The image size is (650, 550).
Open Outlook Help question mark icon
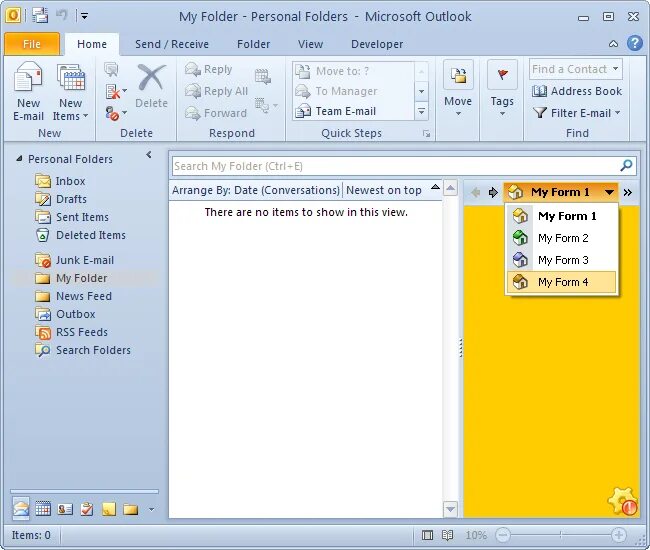(635, 43)
